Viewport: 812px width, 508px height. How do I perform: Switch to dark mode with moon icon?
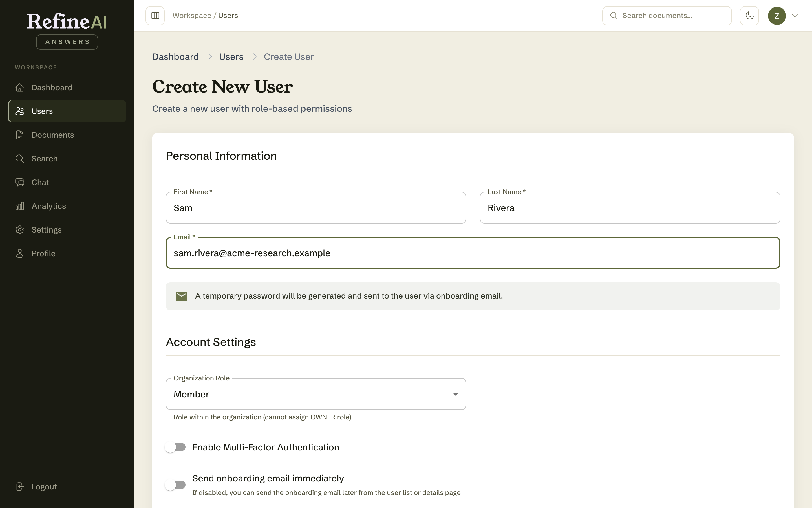(749, 16)
